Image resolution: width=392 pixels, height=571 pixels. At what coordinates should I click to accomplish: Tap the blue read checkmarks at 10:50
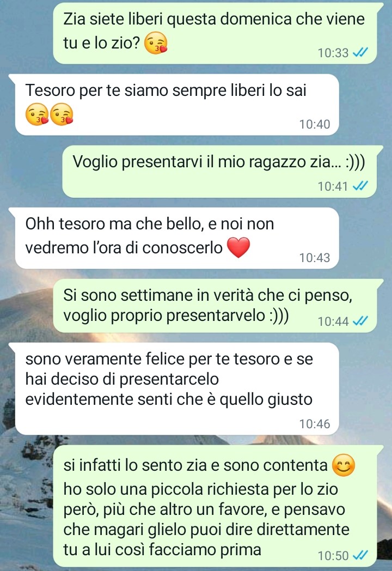361,555
